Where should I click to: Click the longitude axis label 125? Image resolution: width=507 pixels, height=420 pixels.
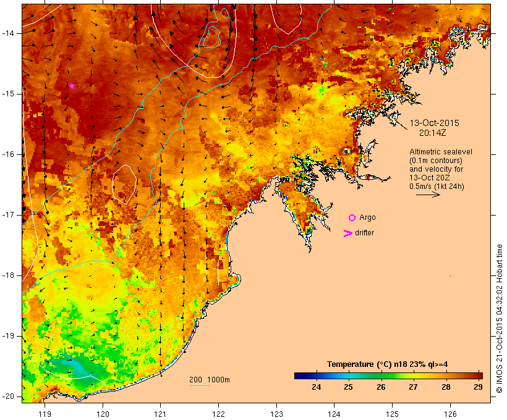point(392,414)
